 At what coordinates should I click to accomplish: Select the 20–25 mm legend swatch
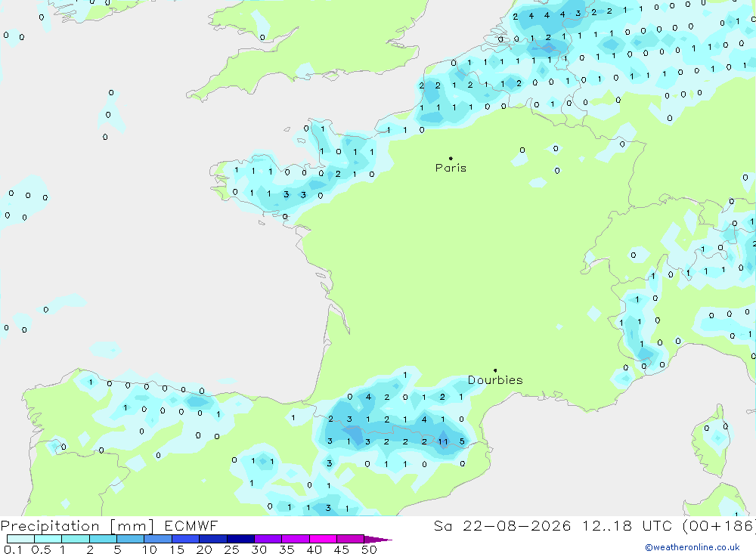213,539
